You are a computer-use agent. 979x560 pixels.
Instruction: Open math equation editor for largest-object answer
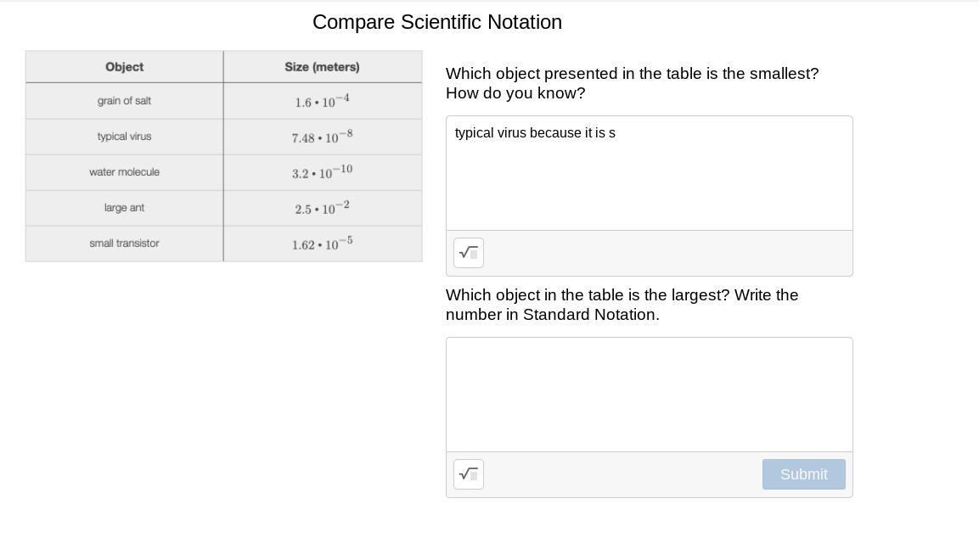click(x=469, y=474)
